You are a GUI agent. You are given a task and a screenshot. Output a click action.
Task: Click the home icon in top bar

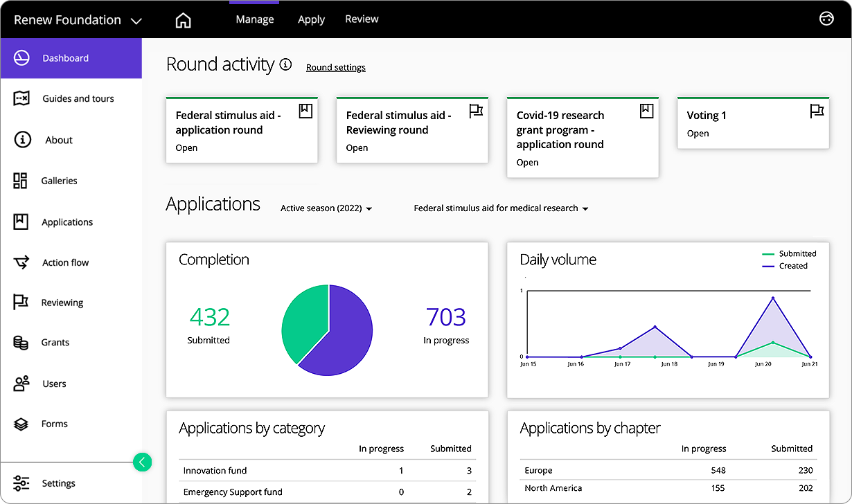[183, 20]
